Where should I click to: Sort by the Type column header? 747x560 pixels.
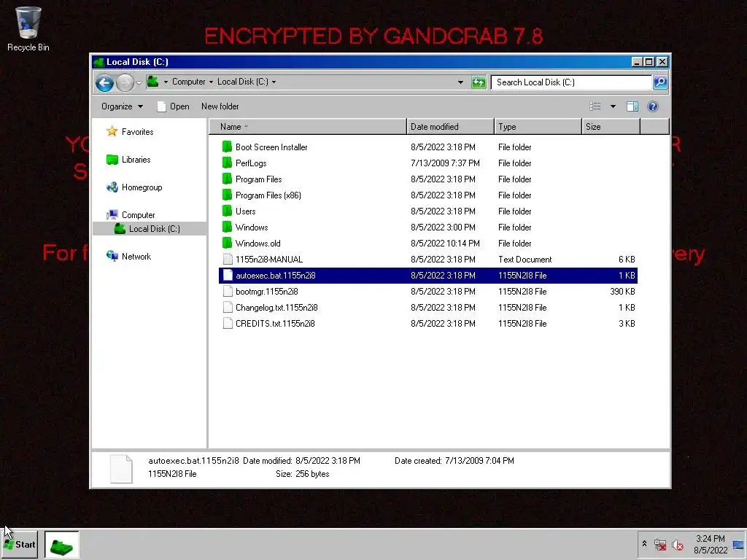[538, 127]
